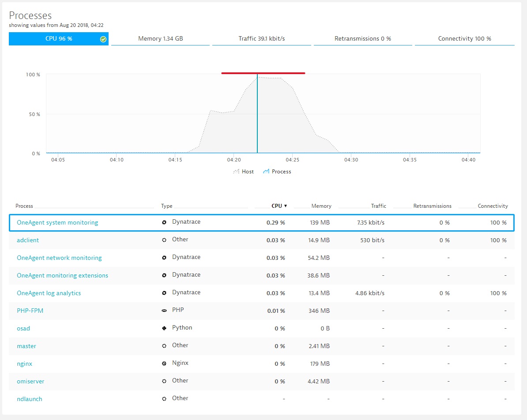Click chart peak at the 04:22 marker
This screenshot has height=420, width=527.
[x=257, y=78]
